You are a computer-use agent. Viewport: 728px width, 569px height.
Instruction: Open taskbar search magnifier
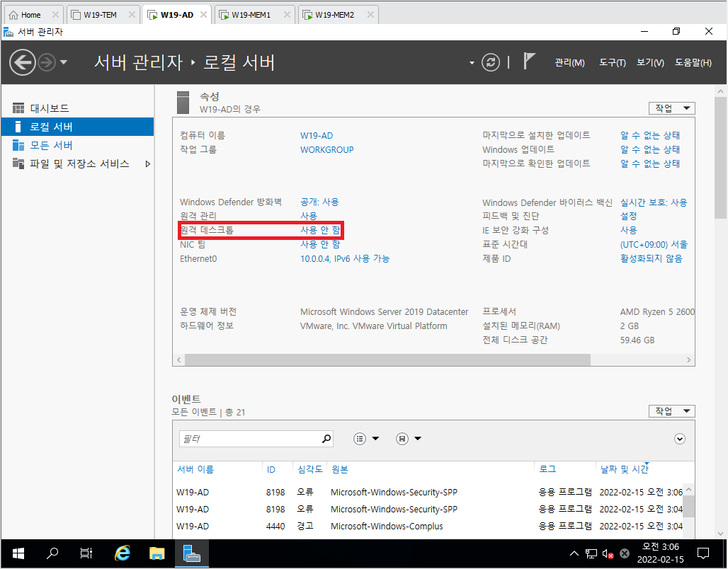(52, 553)
